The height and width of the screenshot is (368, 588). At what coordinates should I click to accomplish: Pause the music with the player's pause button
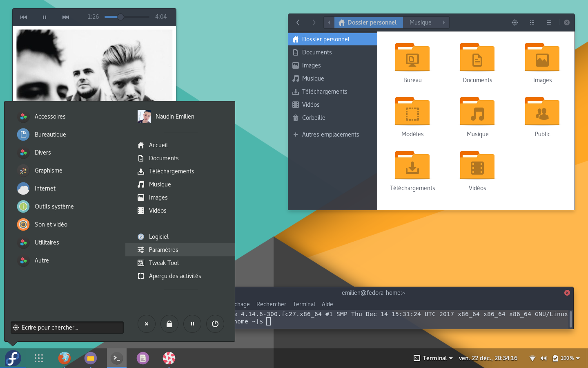(x=45, y=17)
